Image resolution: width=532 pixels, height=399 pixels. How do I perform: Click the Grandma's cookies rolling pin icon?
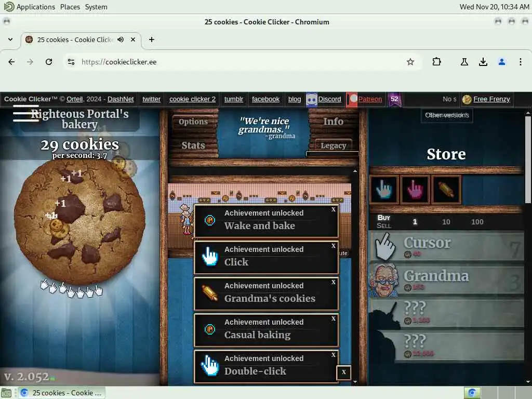click(210, 293)
